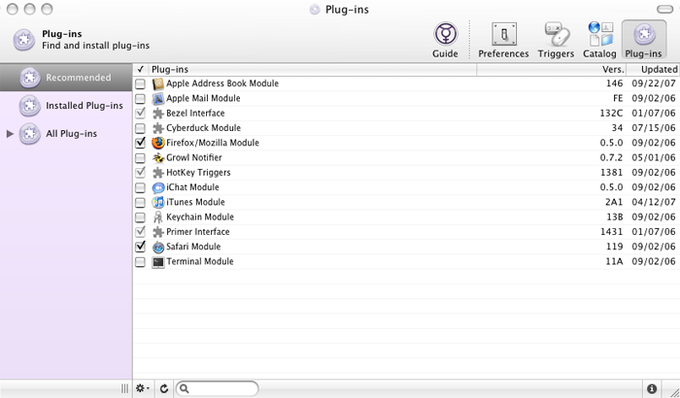
Task: Click the Growl Notifier date 05/01/06
Action: [654, 157]
